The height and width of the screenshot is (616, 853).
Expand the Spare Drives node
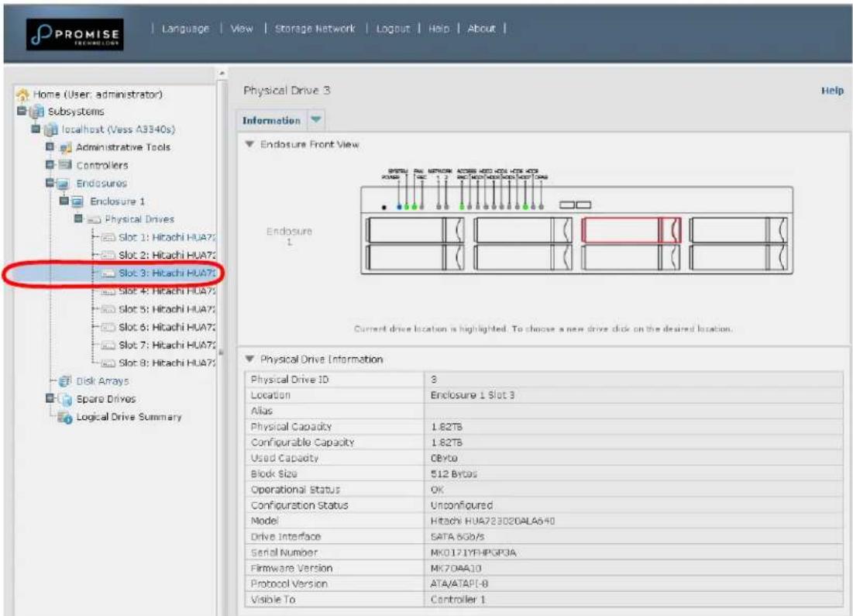coord(50,398)
